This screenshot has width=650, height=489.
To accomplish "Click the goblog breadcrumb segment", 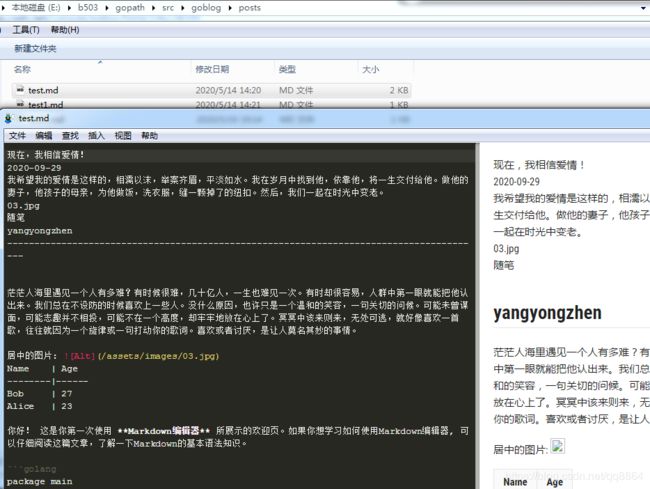I will click(206, 7).
